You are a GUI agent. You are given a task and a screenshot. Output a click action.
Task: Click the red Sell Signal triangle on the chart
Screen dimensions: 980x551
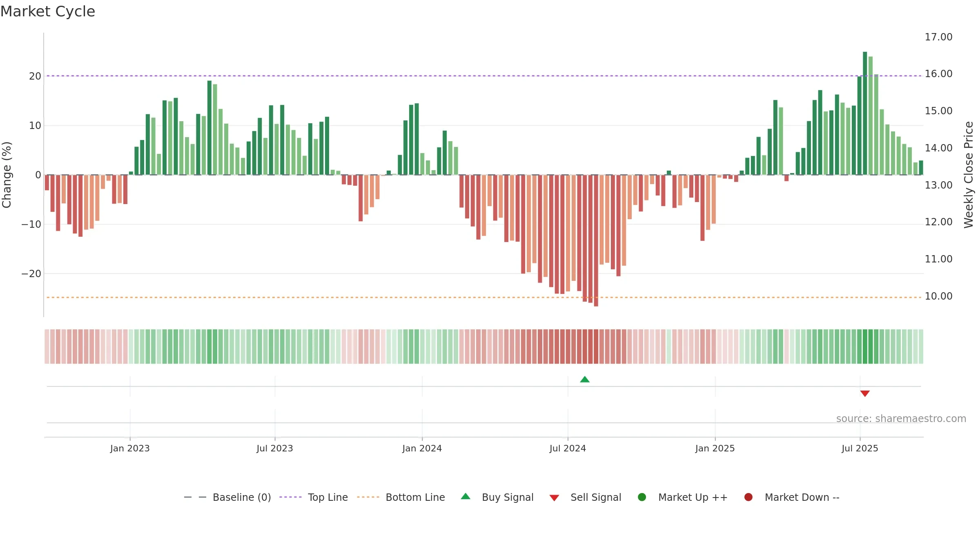[x=865, y=393]
